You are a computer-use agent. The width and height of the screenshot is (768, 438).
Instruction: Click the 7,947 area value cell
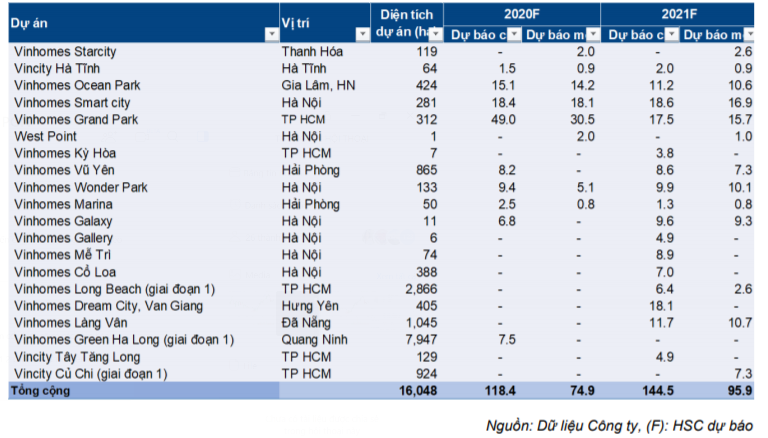click(x=420, y=340)
